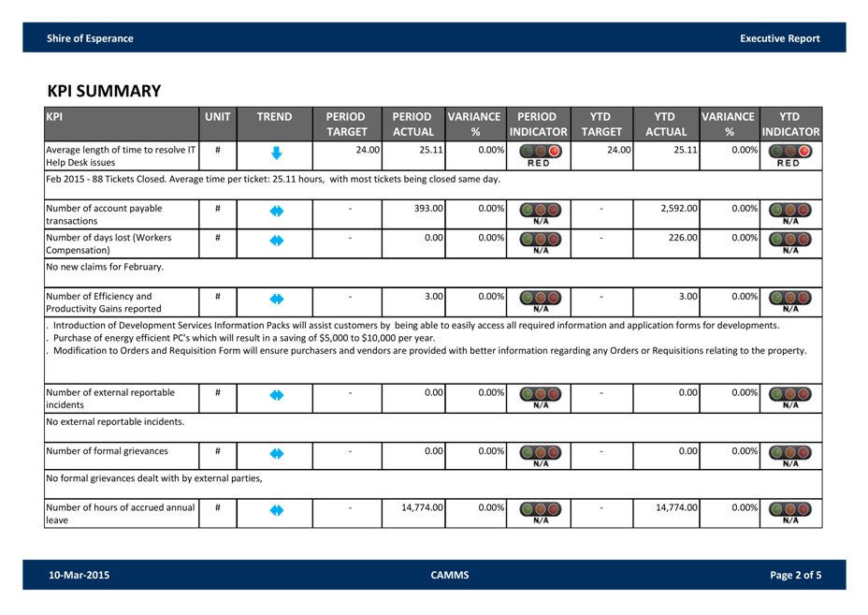This screenshot has height=615, width=868.
Task: Click N/A YTD indicator in formal grievances row
Action: 790,456
